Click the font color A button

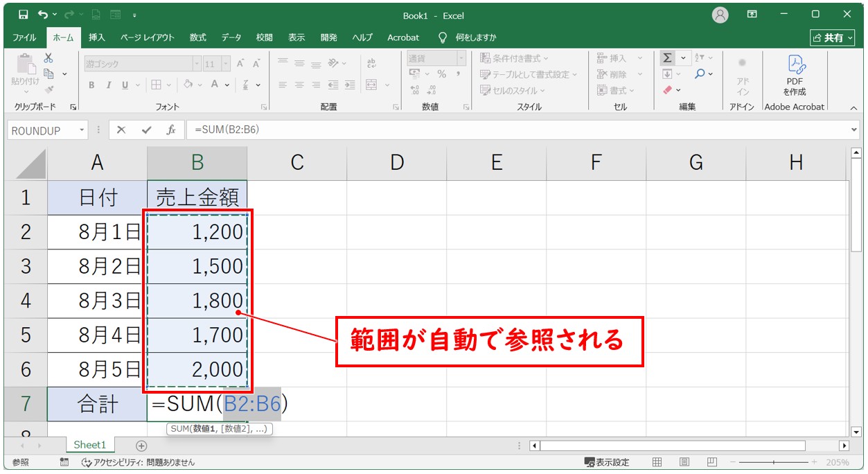215,85
